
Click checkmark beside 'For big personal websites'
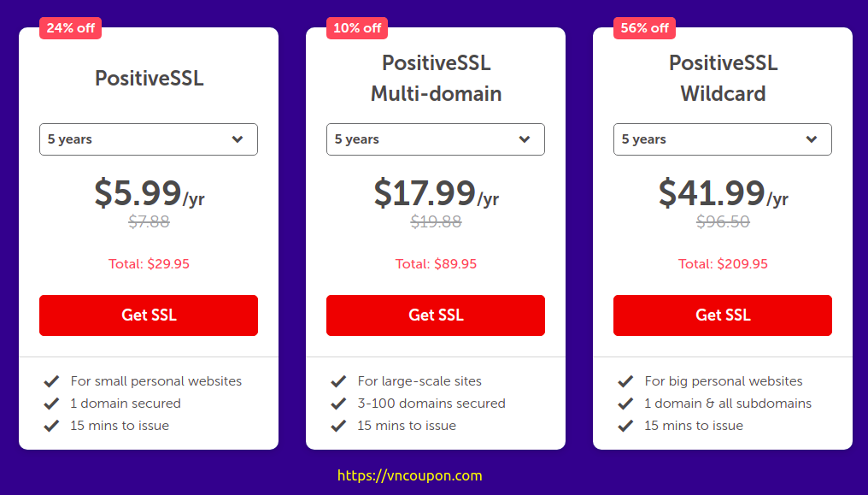tap(625, 381)
